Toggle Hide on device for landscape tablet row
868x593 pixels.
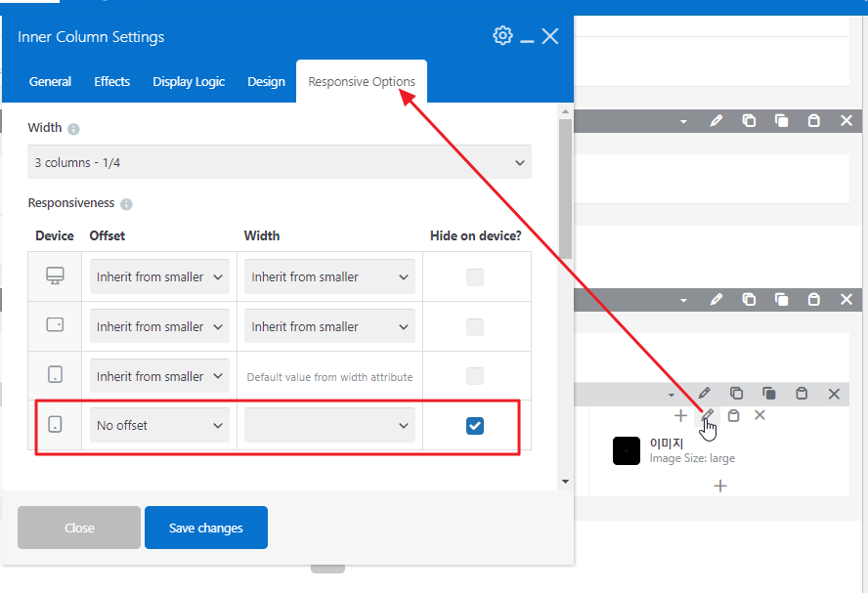click(x=475, y=327)
